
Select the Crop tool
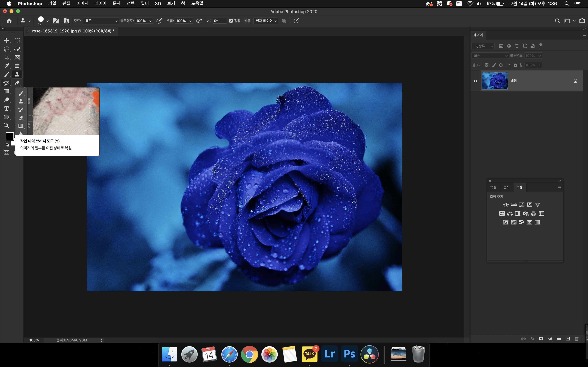click(x=7, y=58)
